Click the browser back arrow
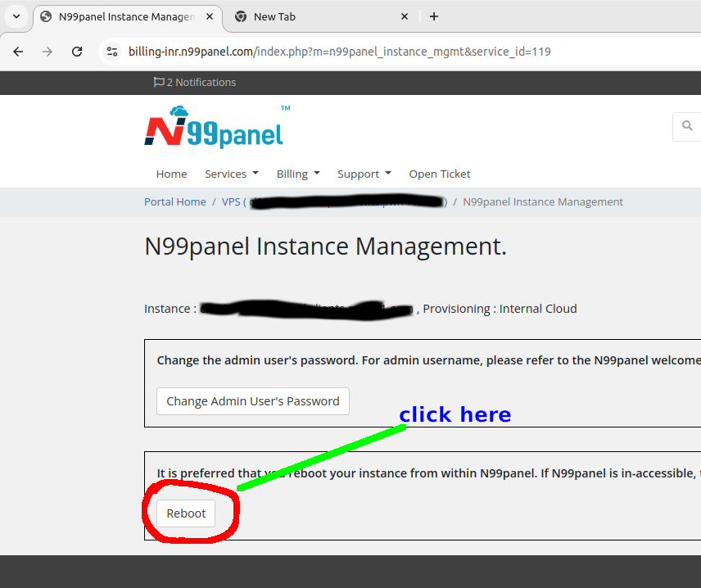The height and width of the screenshot is (588, 701). (18, 52)
